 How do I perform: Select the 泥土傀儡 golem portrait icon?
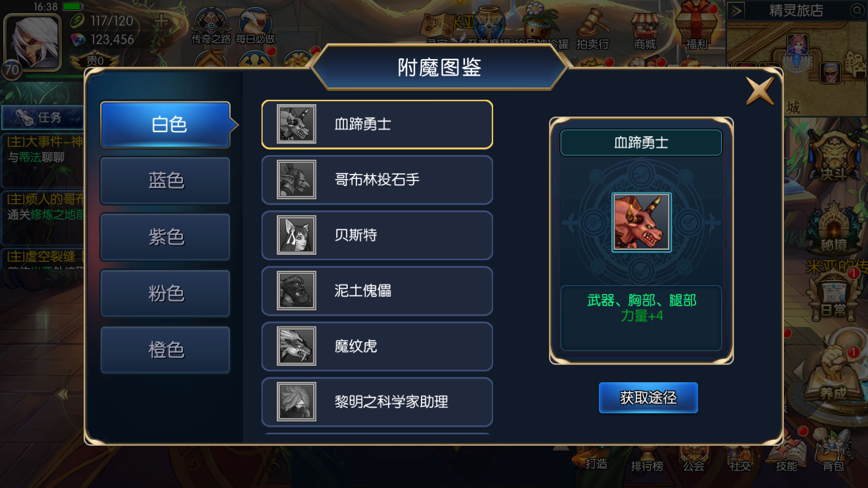pyautogui.click(x=296, y=291)
